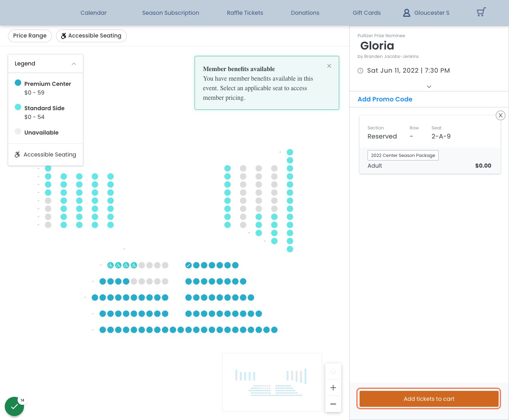
Task: Open the shopping cart icon
Action: (x=481, y=12)
